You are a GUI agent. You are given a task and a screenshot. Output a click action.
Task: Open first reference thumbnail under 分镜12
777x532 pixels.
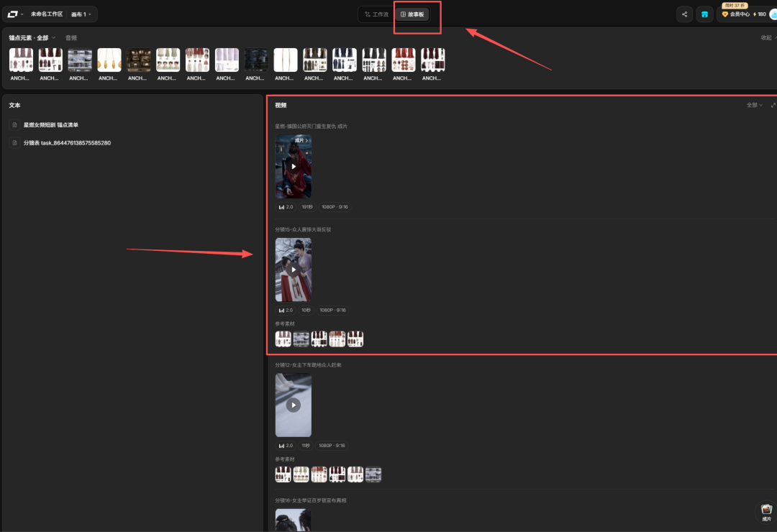(283, 474)
